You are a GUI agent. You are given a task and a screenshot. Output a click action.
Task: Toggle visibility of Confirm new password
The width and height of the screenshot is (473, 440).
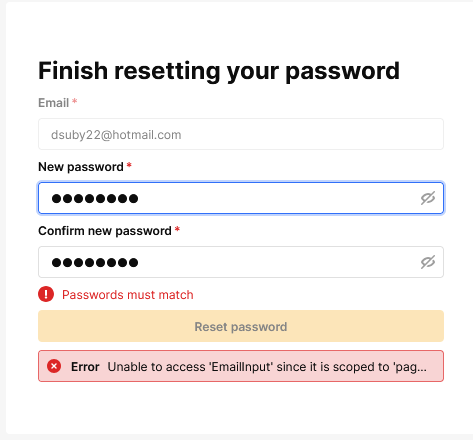[x=428, y=262]
